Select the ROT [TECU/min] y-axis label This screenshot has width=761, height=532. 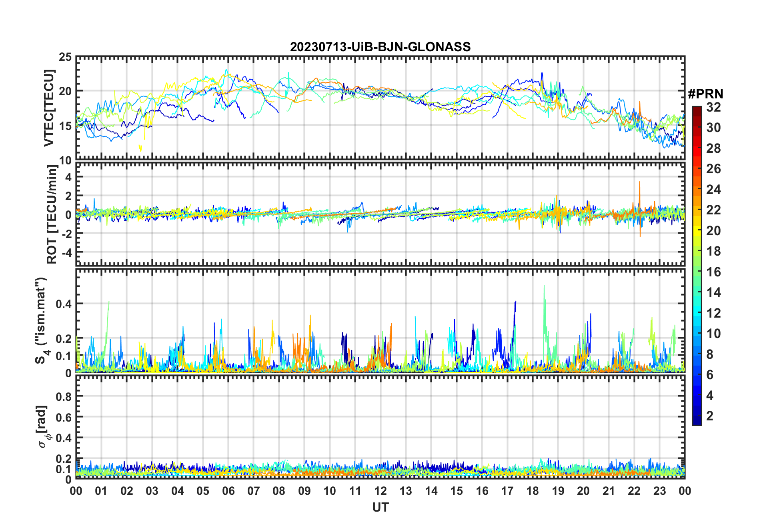[x=52, y=214]
